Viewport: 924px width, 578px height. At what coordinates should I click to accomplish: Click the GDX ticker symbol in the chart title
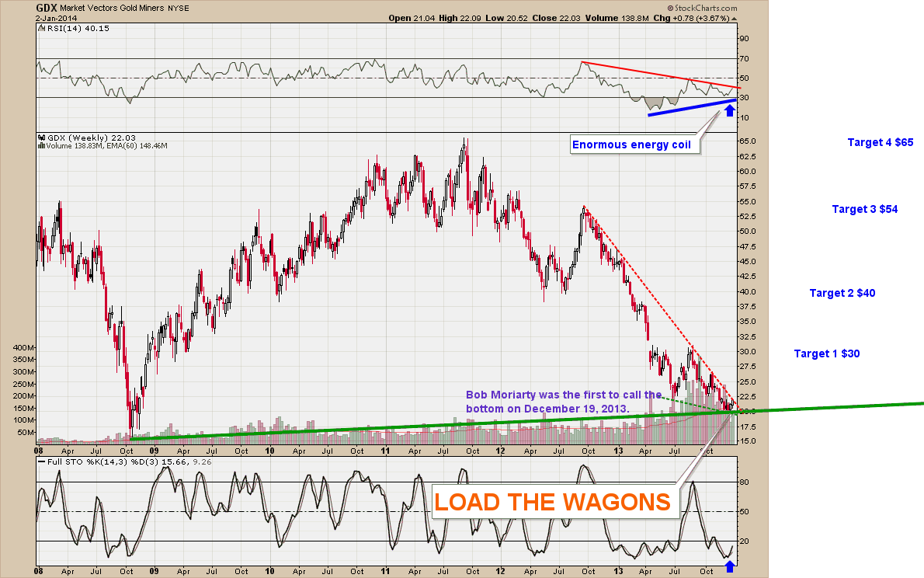point(47,9)
